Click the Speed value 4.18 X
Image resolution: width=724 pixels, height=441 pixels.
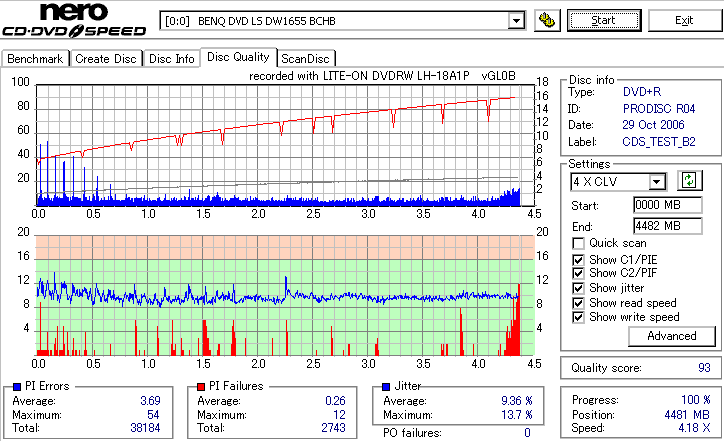point(694,428)
